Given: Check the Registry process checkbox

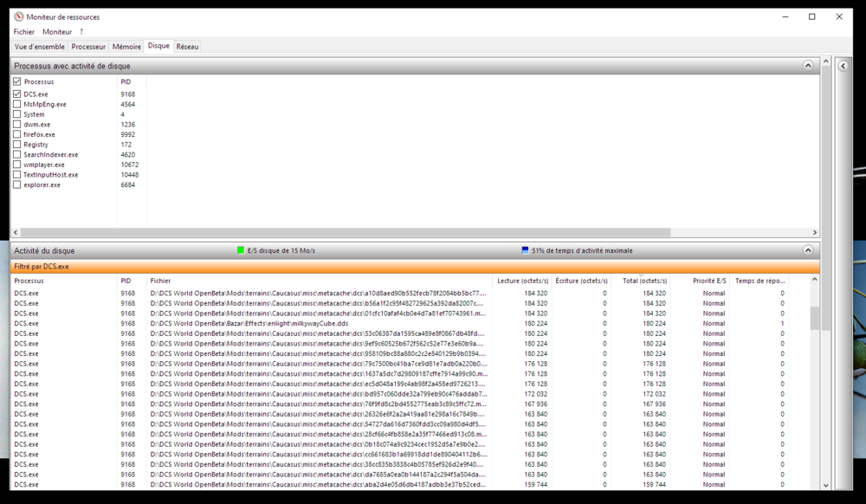Looking at the screenshot, I should coord(17,144).
